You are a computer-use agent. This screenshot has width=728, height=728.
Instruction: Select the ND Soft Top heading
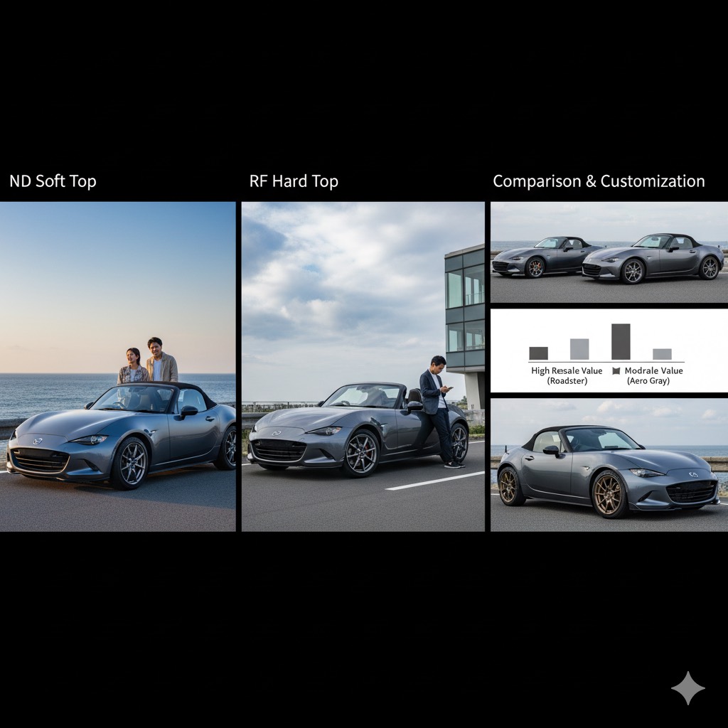[53, 181]
